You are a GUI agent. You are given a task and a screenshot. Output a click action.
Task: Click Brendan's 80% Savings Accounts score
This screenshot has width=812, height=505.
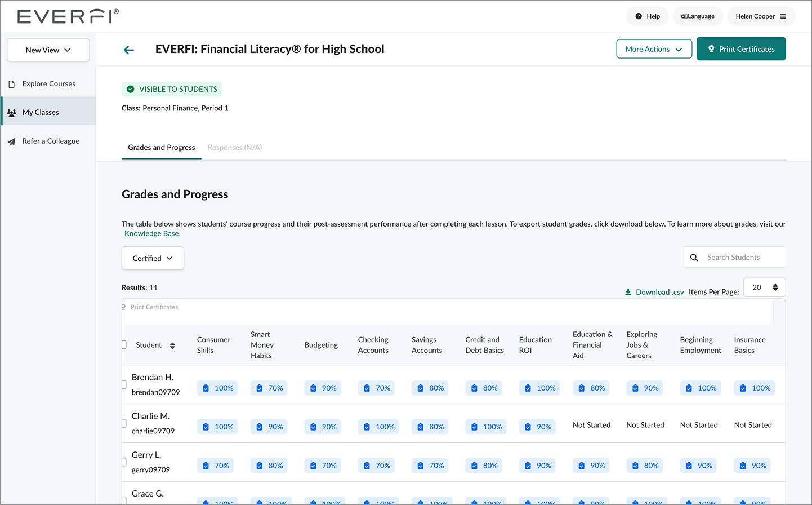point(430,388)
